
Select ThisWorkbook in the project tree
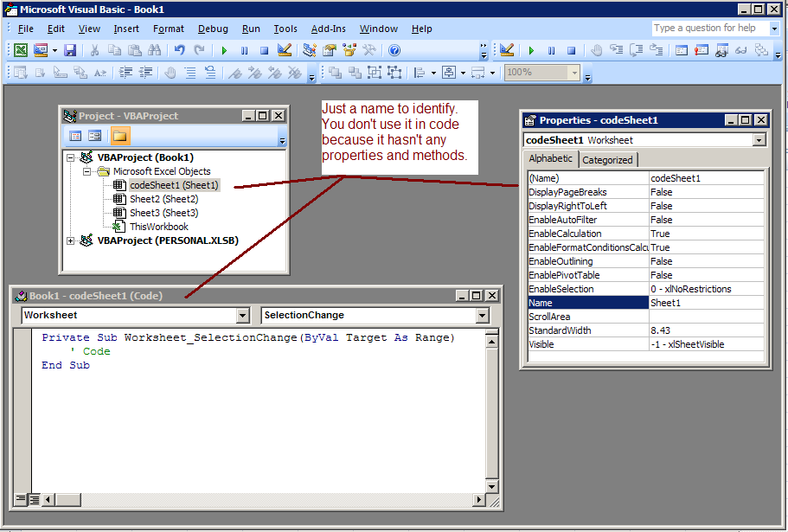click(158, 227)
